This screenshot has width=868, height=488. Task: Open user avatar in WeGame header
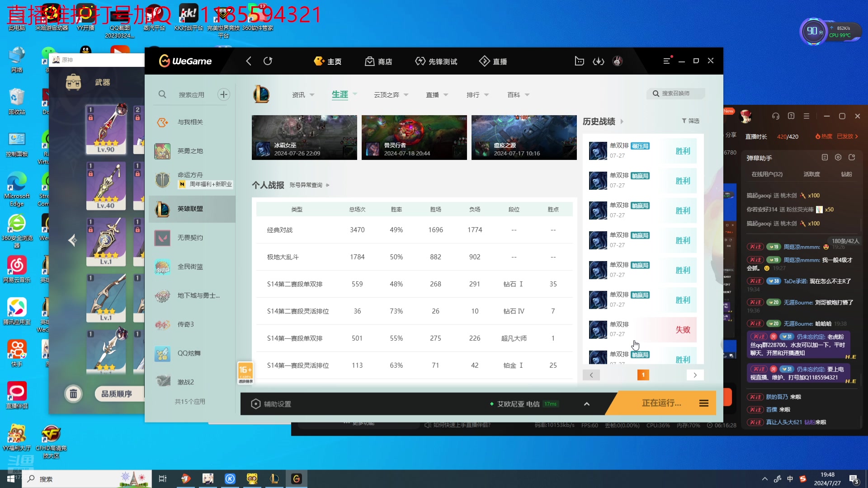(618, 61)
